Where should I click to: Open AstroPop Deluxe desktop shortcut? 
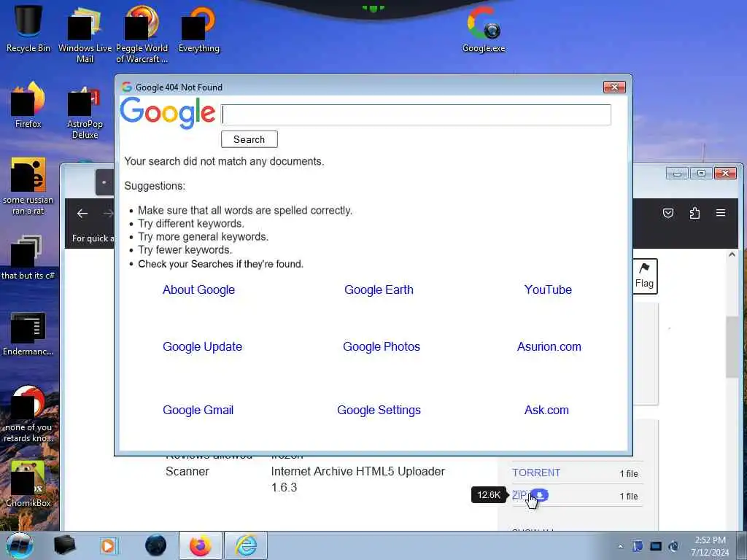click(x=85, y=112)
